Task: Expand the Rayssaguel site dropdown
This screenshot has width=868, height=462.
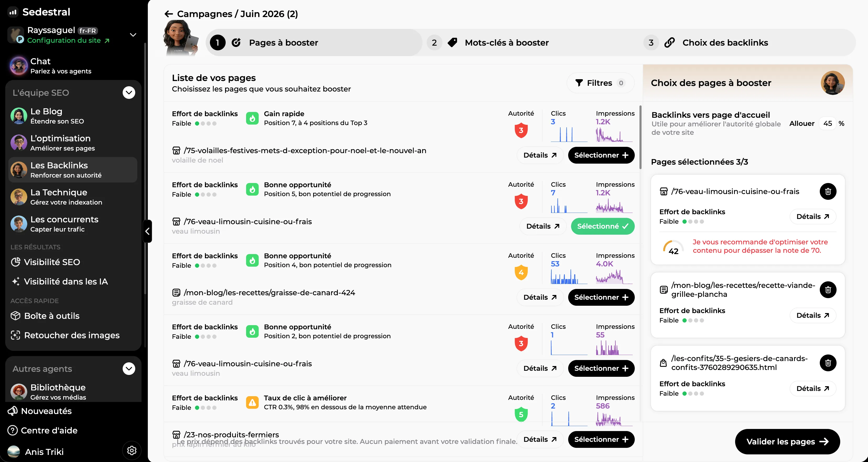Action: [133, 35]
